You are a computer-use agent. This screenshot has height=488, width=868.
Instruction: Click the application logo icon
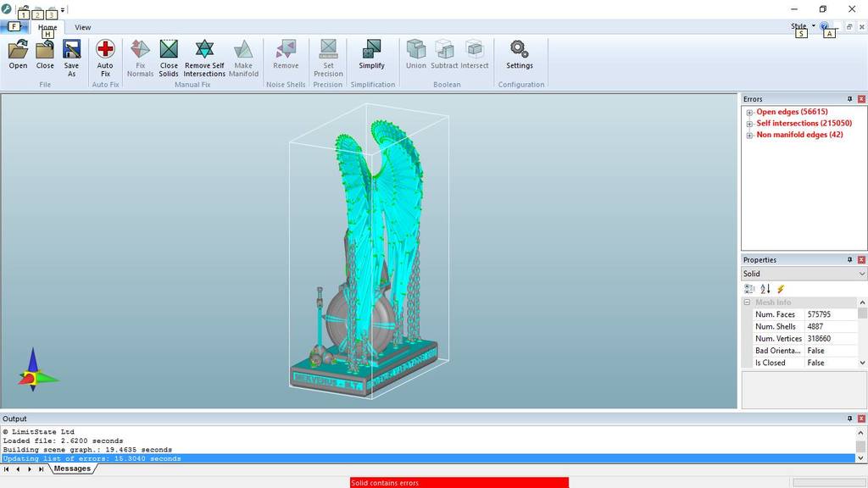7,8
